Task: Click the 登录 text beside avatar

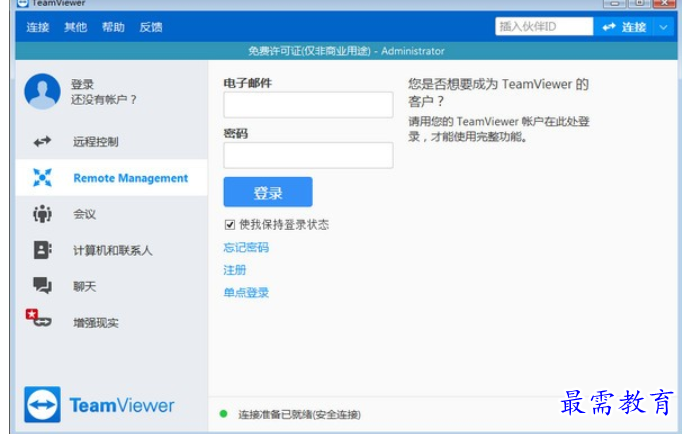Action: coord(82,84)
